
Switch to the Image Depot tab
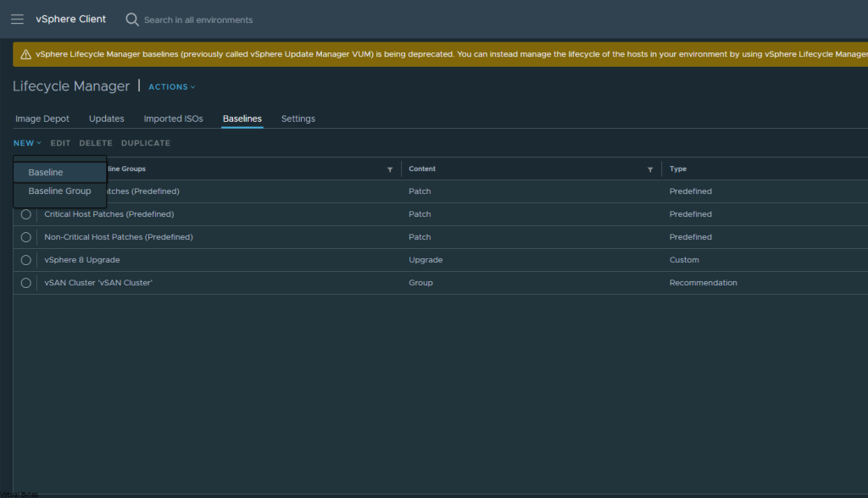point(42,119)
